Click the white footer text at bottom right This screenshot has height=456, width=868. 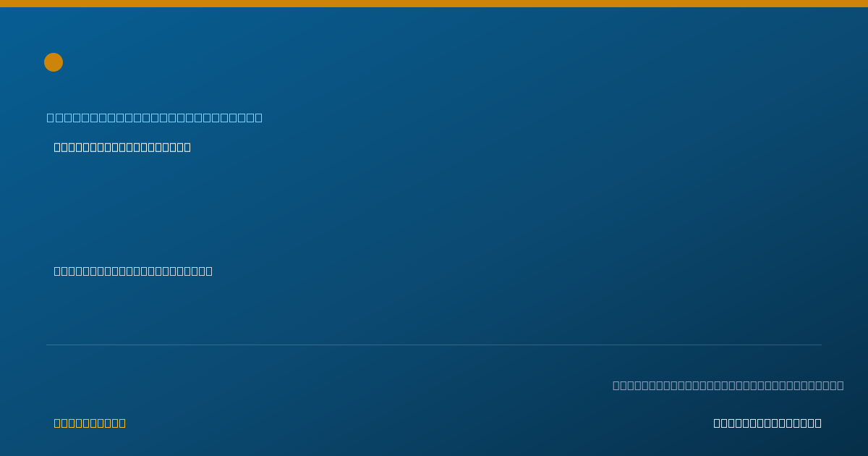[767, 423]
